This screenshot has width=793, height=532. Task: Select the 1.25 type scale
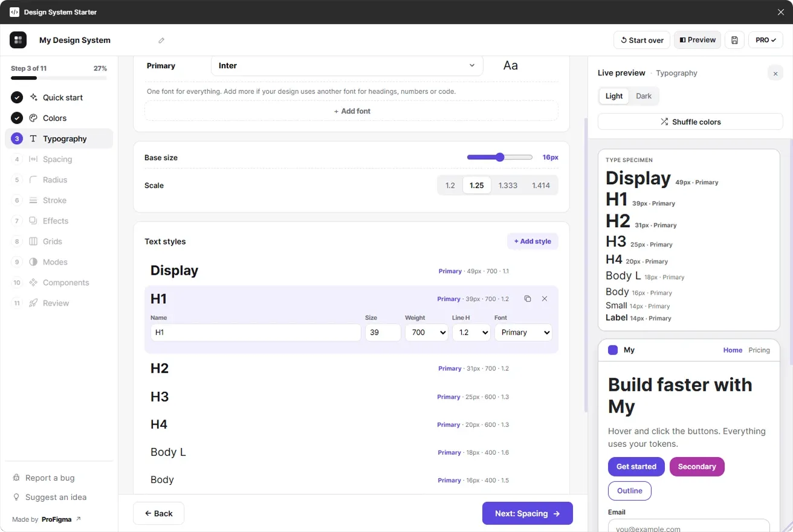pyautogui.click(x=477, y=185)
